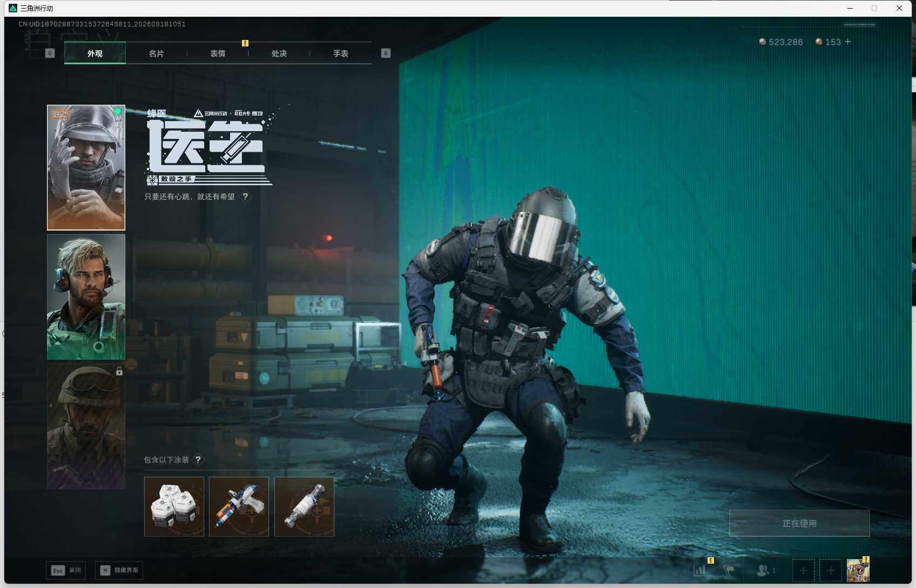
Task: Minimize the 三角洲行动 window
Action: (x=850, y=8)
